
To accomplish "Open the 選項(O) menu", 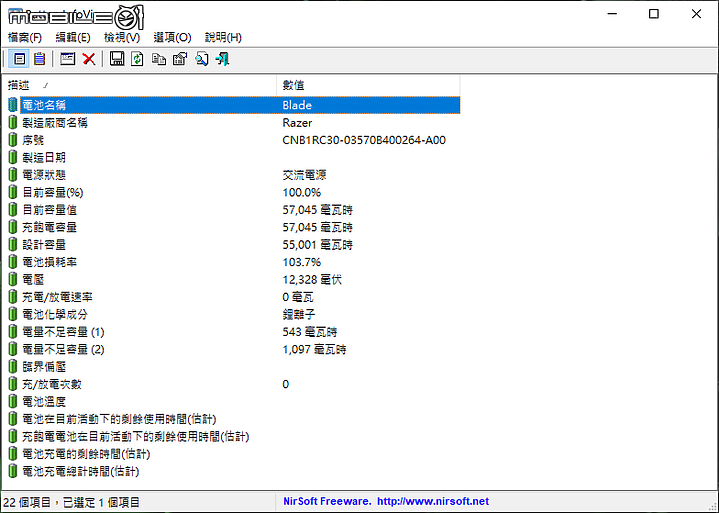I will pyautogui.click(x=172, y=38).
